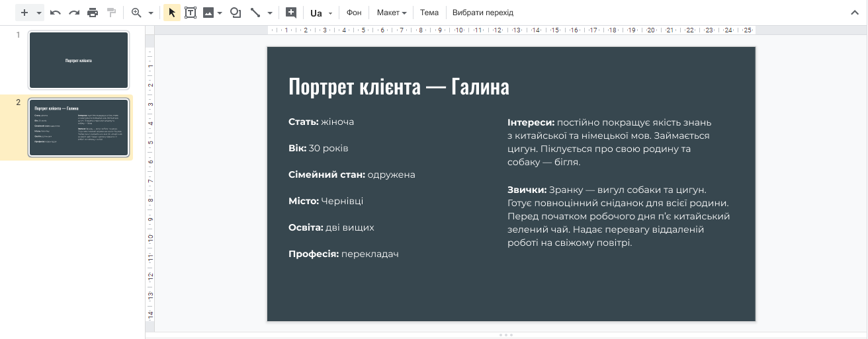
Task: Click the horizontal ruler above the slide
Action: 511,30
